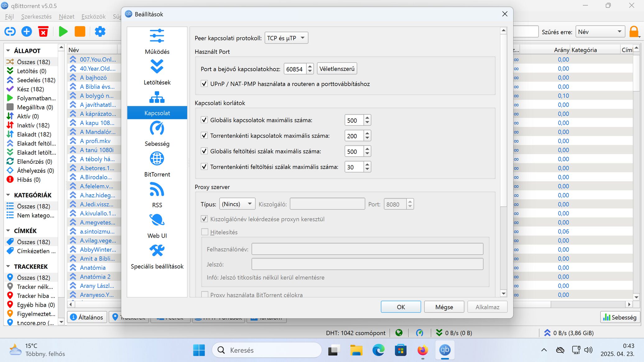
Task: Click the orange lock UI icon
Action: coord(634,32)
